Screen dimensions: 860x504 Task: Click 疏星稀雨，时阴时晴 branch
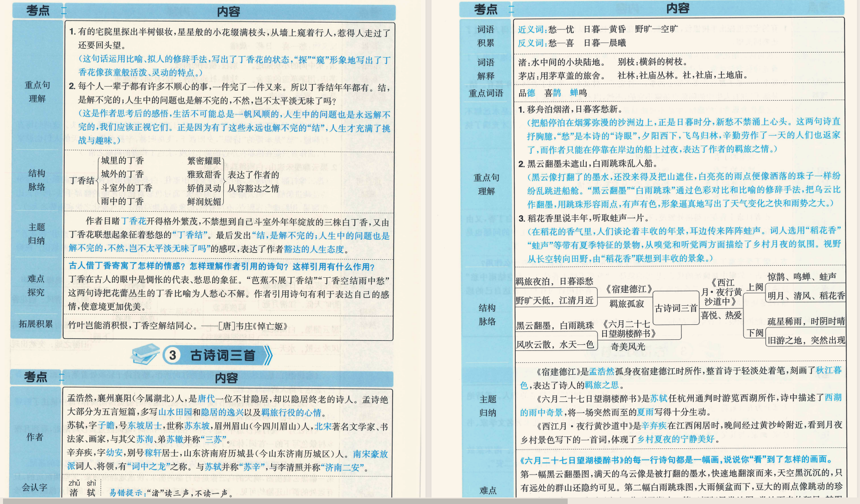click(806, 321)
